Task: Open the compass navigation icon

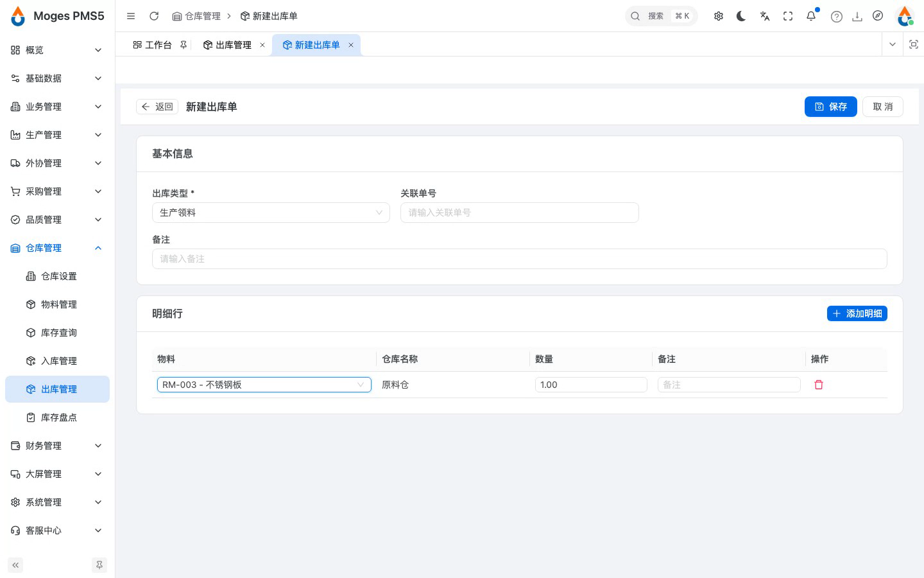Action: pyautogui.click(x=878, y=16)
